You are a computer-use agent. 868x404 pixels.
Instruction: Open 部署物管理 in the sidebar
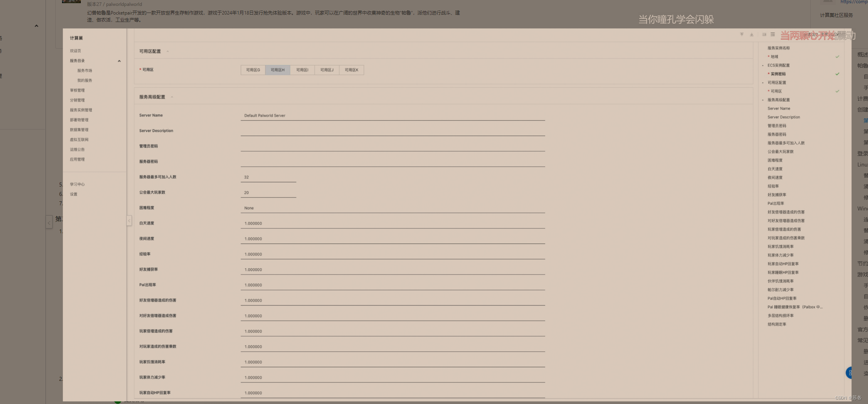[x=79, y=120]
